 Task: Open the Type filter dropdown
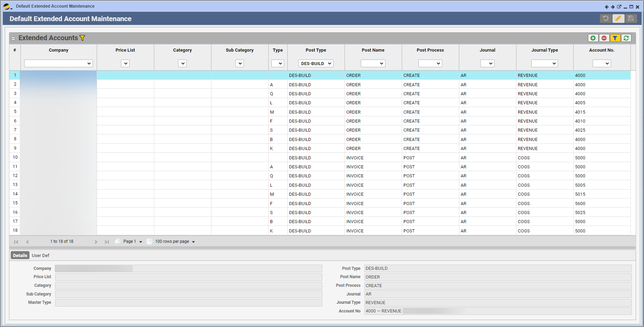tap(278, 63)
